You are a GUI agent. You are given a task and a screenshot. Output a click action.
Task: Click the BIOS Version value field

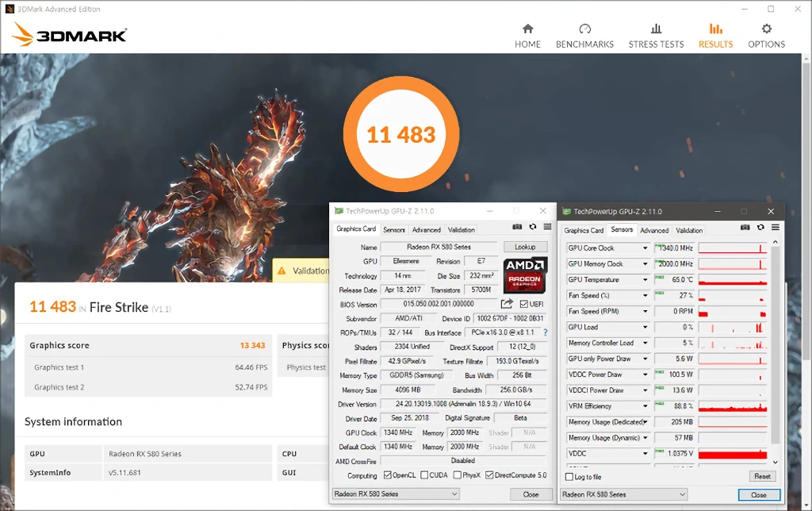pos(439,304)
